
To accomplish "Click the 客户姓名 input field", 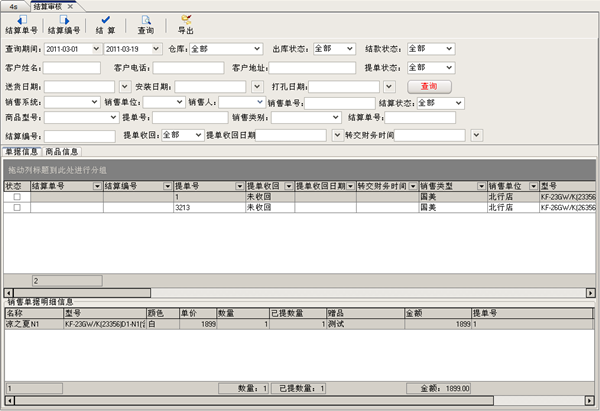I will coord(71,68).
